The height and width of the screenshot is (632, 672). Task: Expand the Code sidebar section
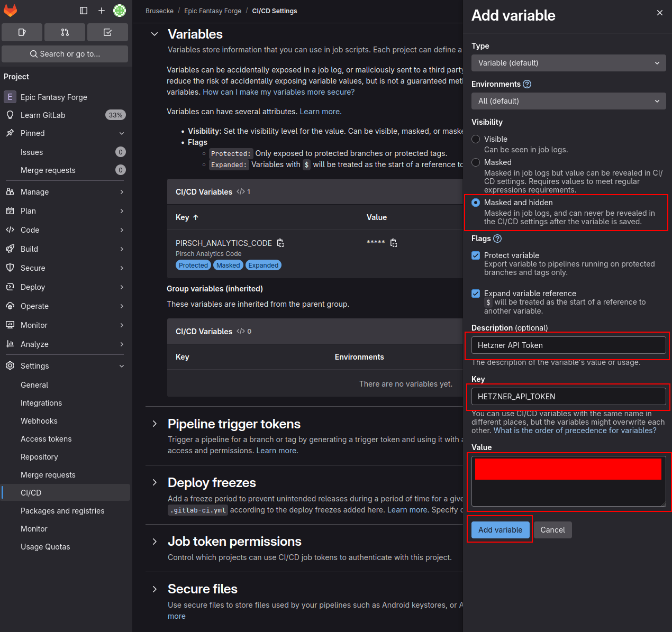tap(65, 230)
